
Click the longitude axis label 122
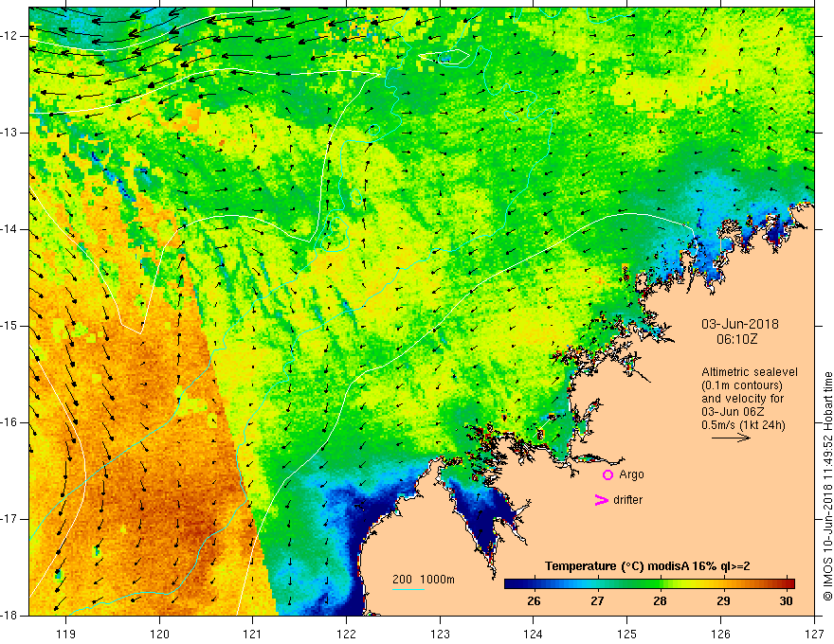coord(346,634)
